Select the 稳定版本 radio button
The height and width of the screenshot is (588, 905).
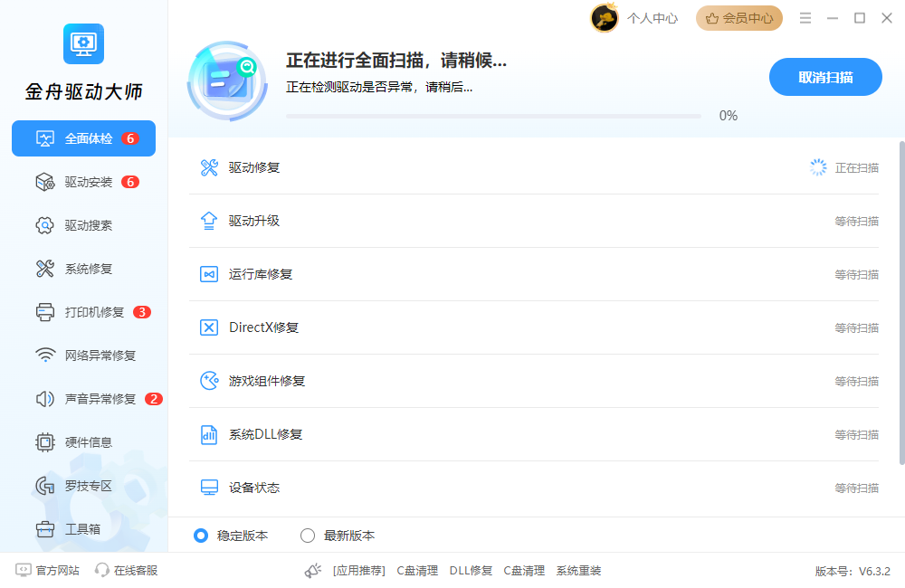(200, 536)
